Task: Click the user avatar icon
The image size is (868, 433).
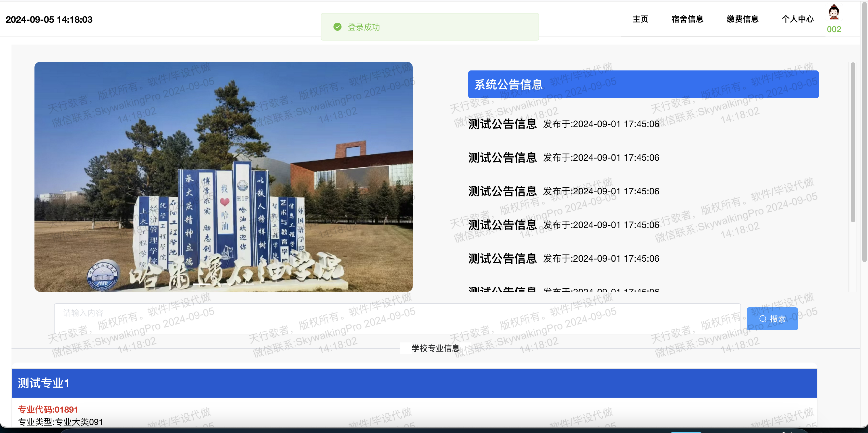Action: 834,12
